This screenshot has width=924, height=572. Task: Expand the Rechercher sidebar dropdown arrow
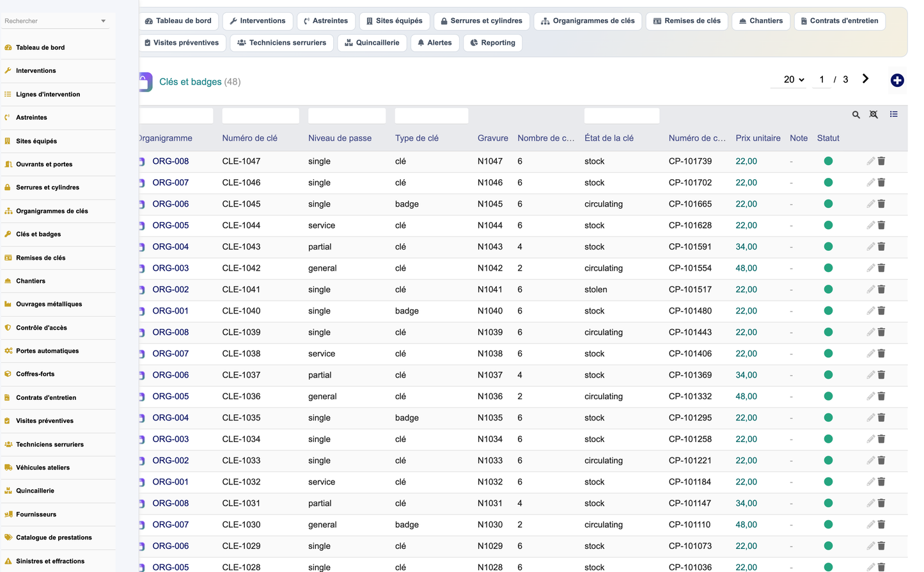click(x=104, y=21)
